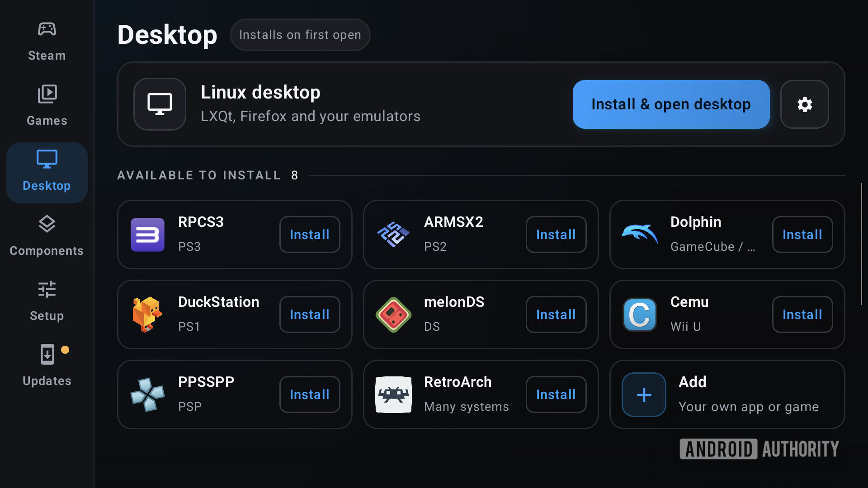The width and height of the screenshot is (868, 488).
Task: Click the Games library icon
Action: point(47,94)
